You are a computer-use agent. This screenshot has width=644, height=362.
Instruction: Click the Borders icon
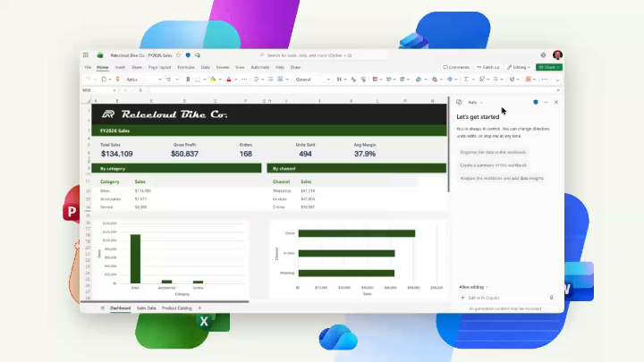(198, 80)
